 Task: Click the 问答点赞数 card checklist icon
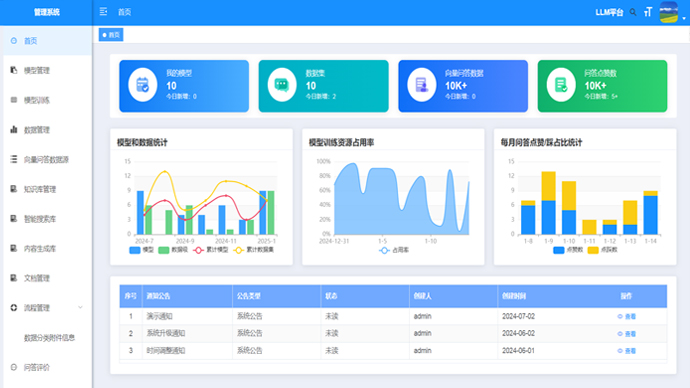coord(561,84)
